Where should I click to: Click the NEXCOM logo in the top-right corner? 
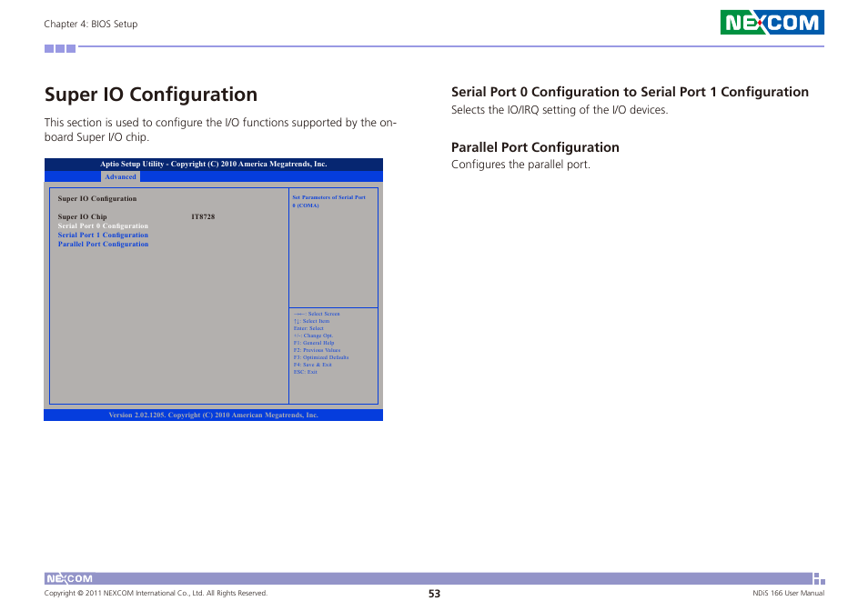[772, 22]
